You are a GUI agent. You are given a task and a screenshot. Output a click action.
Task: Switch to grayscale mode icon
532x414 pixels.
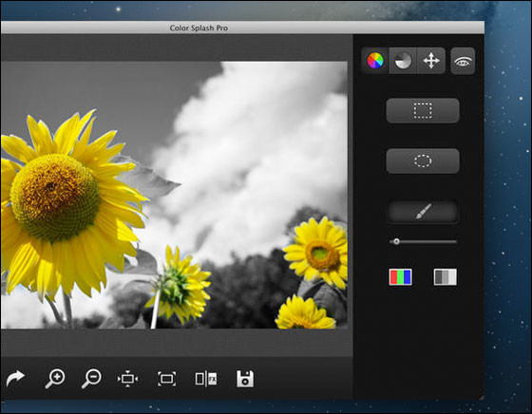[403, 61]
